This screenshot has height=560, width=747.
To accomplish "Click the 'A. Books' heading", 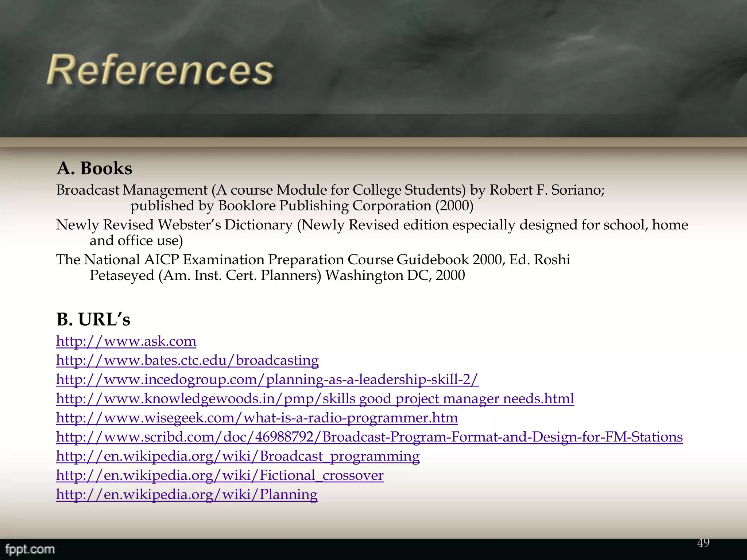I will tap(94, 168).
